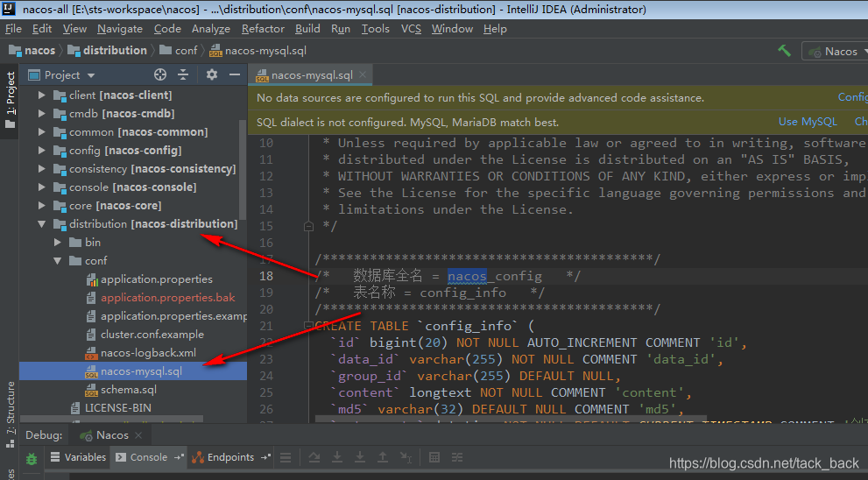
Task: Click the Build project hammer icon
Action: point(785,51)
